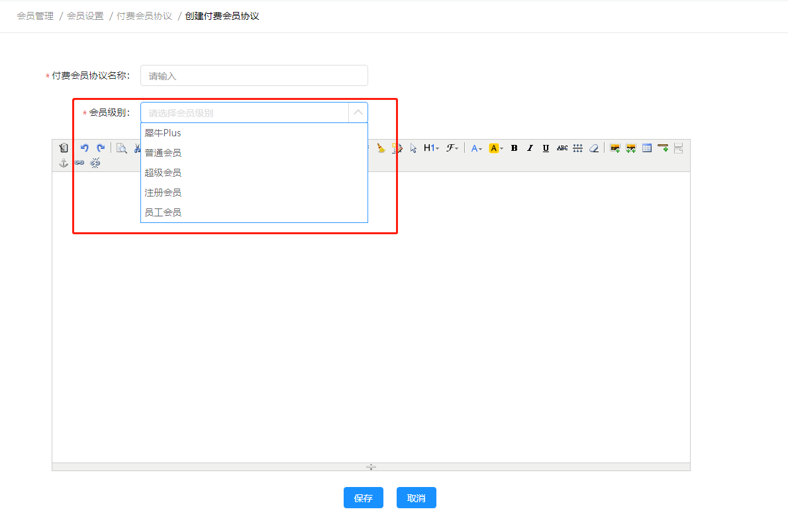Choose 超级会员 option
The image size is (788, 532).
click(254, 173)
